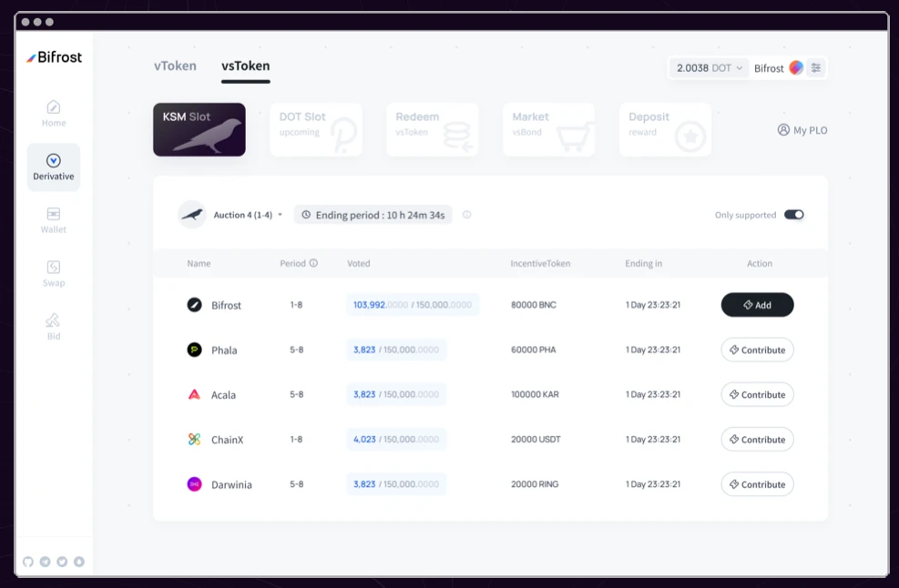This screenshot has width=899, height=588.
Task: Click the Bifrost account name in the header
Action: [769, 69]
